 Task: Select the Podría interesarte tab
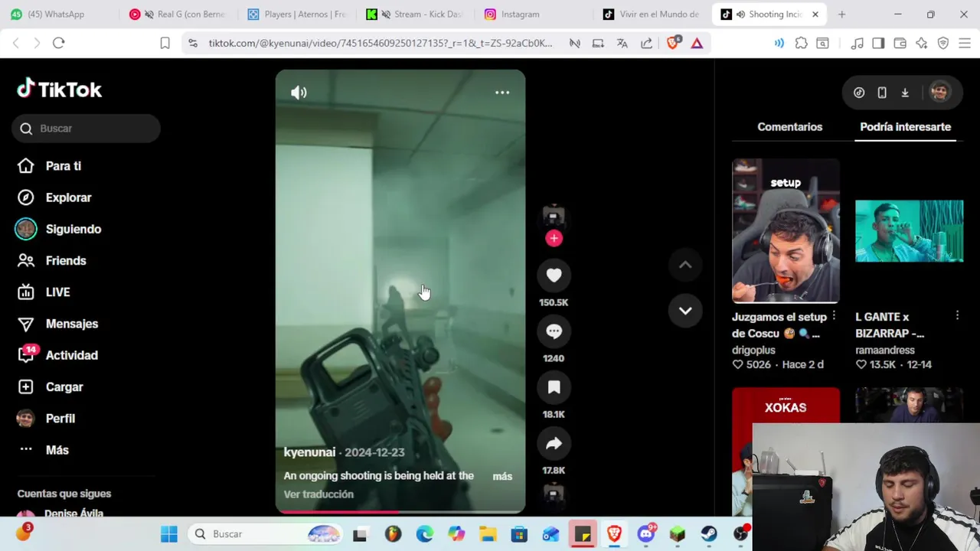[x=905, y=127]
